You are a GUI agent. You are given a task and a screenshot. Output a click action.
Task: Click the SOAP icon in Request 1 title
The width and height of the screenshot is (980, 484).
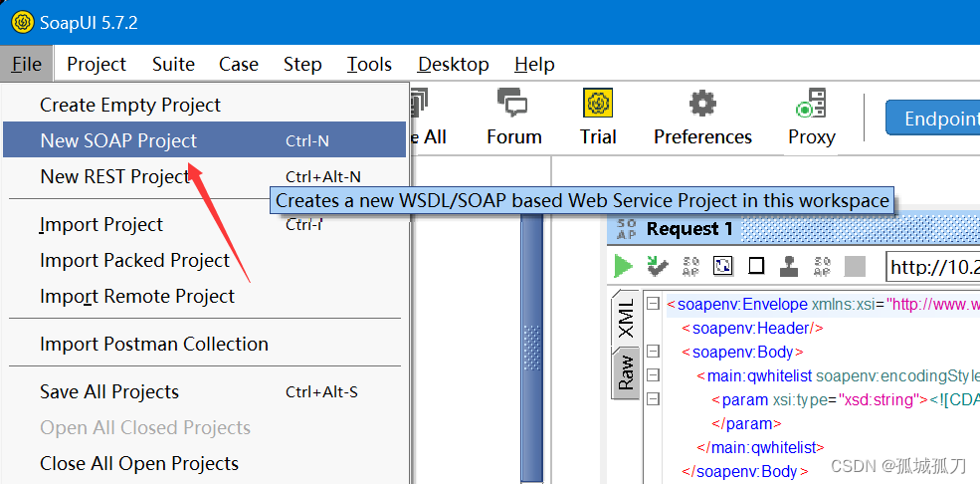(626, 229)
